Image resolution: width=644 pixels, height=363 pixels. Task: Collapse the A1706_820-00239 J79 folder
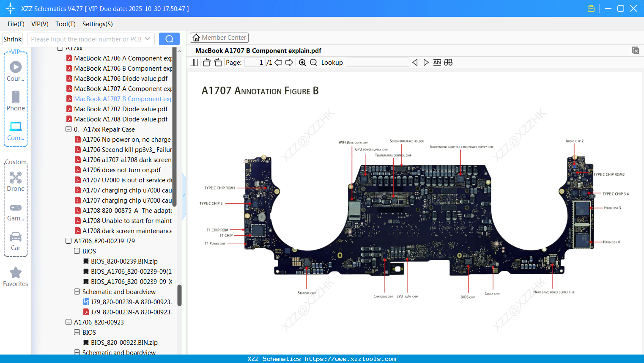pos(69,241)
